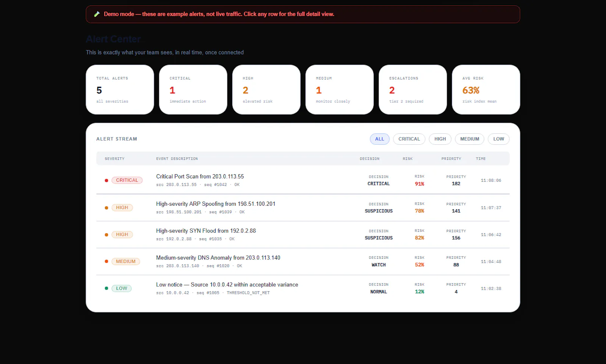Click the Demo mode banner text
This screenshot has width=606, height=364.
pyautogui.click(x=219, y=14)
